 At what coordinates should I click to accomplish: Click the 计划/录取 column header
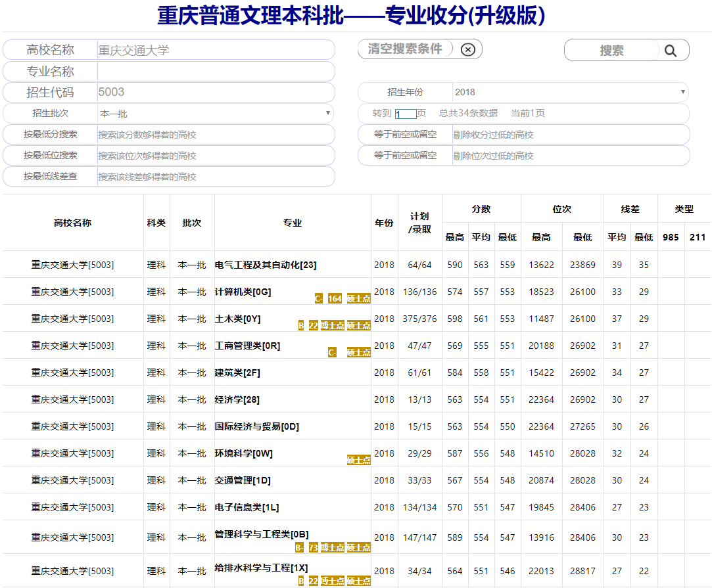[x=419, y=223]
